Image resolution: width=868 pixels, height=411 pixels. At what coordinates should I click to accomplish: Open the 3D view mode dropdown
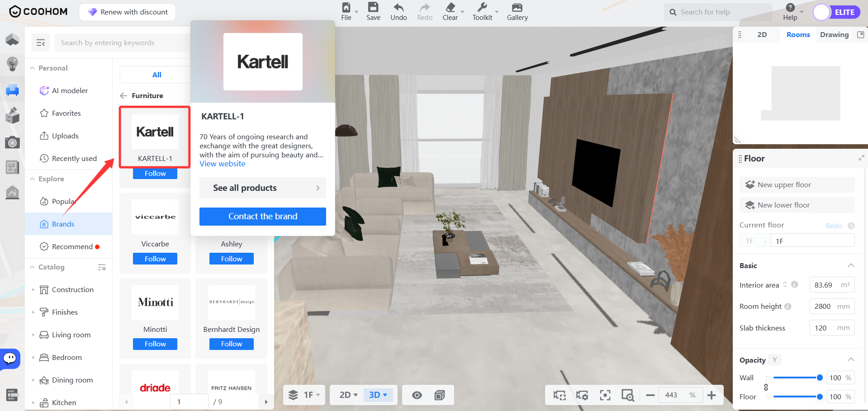(x=378, y=395)
